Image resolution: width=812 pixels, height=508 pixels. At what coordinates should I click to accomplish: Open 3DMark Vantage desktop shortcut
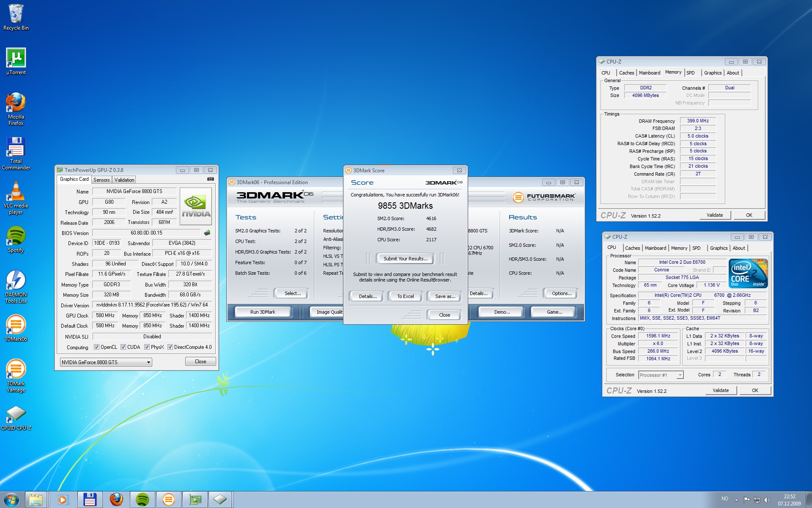click(16, 375)
